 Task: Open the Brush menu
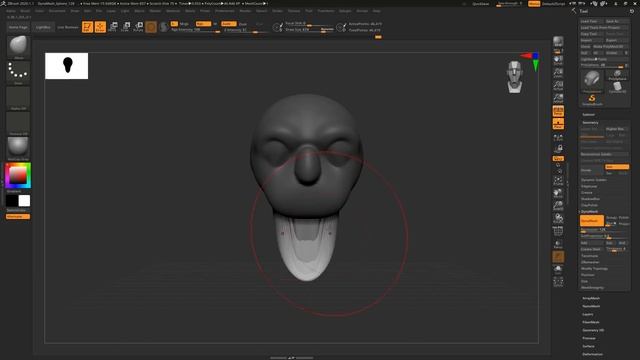point(25,11)
